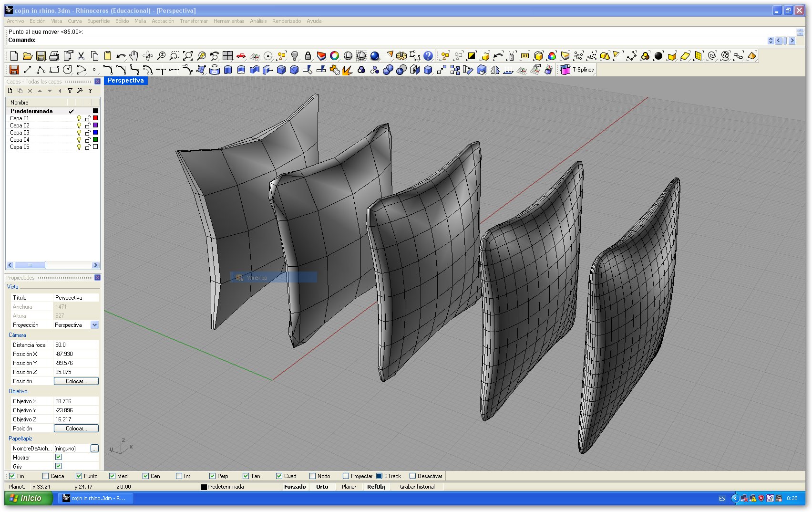Viewport: 812px width, 512px height.
Task: Click the filter funnel icon in Capas panel
Action: click(x=70, y=91)
